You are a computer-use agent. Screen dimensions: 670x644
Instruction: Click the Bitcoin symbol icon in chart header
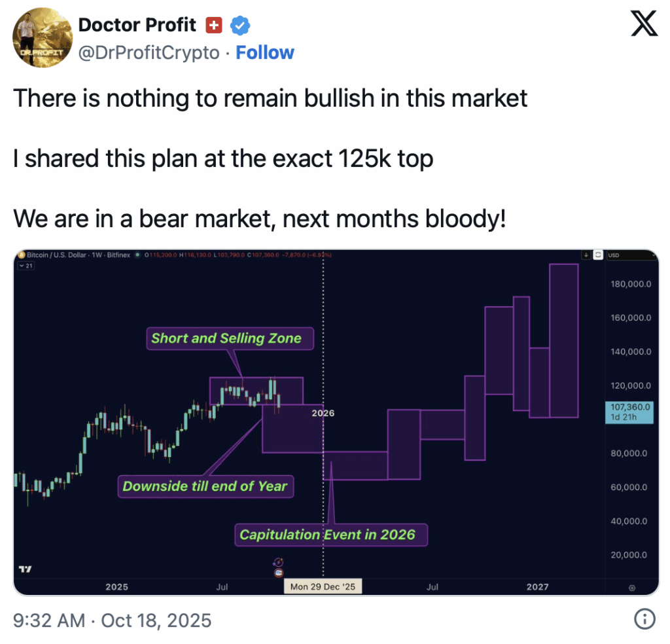pos(22,255)
